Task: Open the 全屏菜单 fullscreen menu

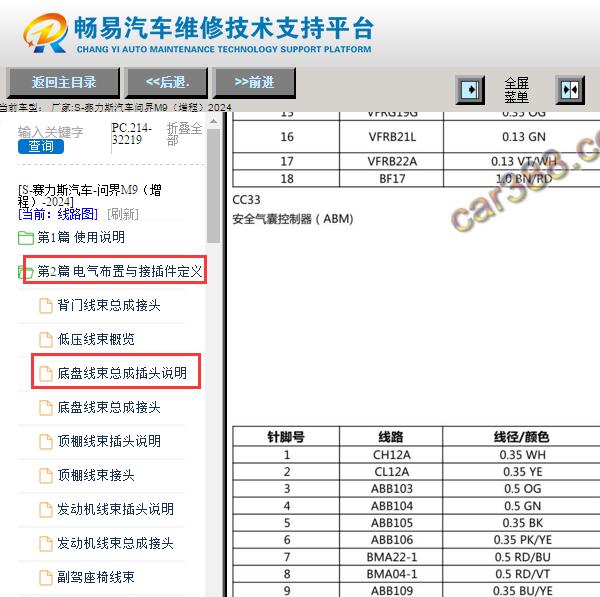Action: pos(517,90)
